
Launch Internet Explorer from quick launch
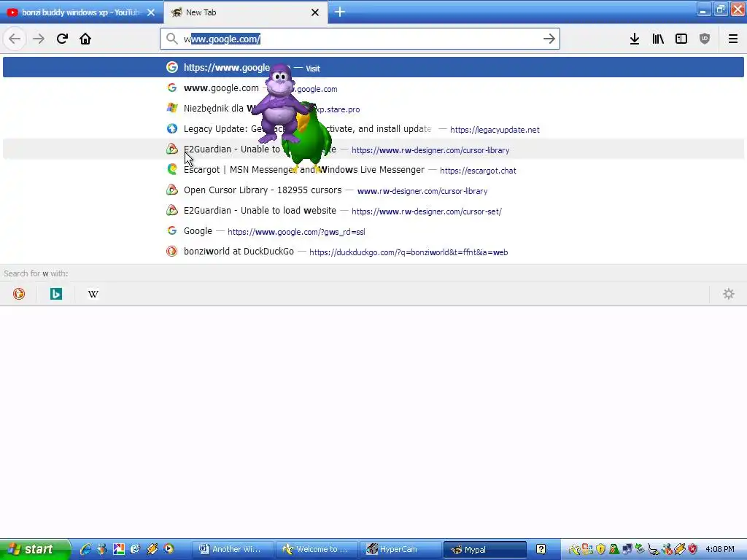click(x=86, y=549)
